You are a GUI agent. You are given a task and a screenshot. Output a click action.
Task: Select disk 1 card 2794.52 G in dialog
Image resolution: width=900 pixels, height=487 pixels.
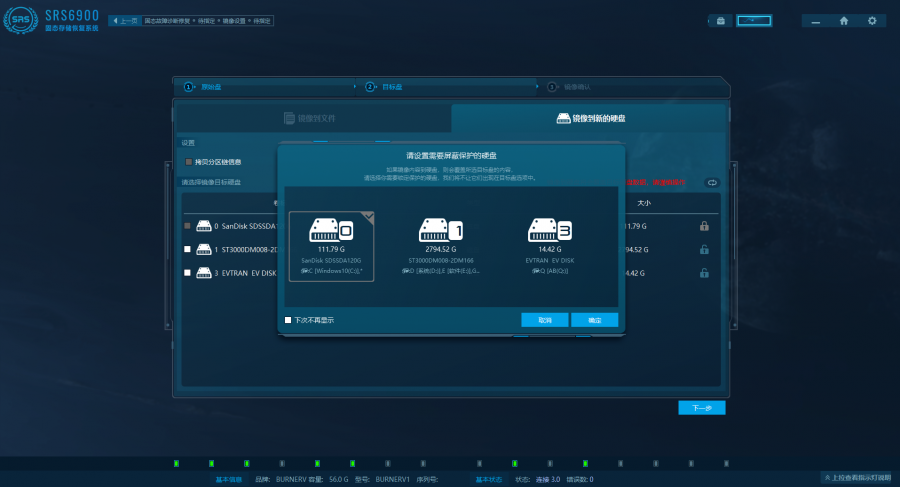point(441,246)
